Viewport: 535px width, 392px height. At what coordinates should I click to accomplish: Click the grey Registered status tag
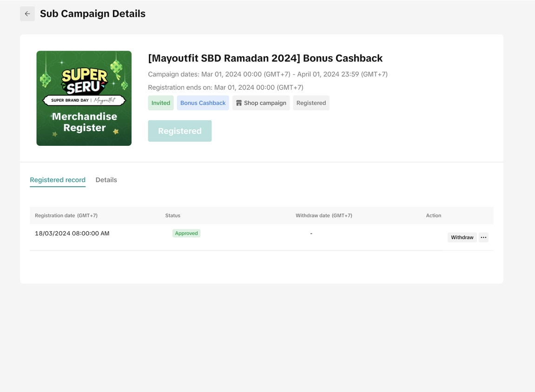click(311, 103)
